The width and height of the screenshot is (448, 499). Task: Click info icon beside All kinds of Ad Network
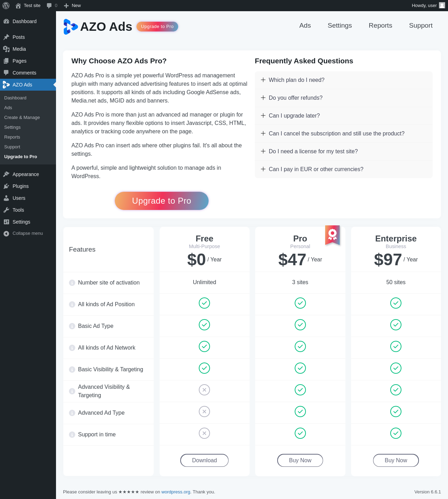pos(72,348)
